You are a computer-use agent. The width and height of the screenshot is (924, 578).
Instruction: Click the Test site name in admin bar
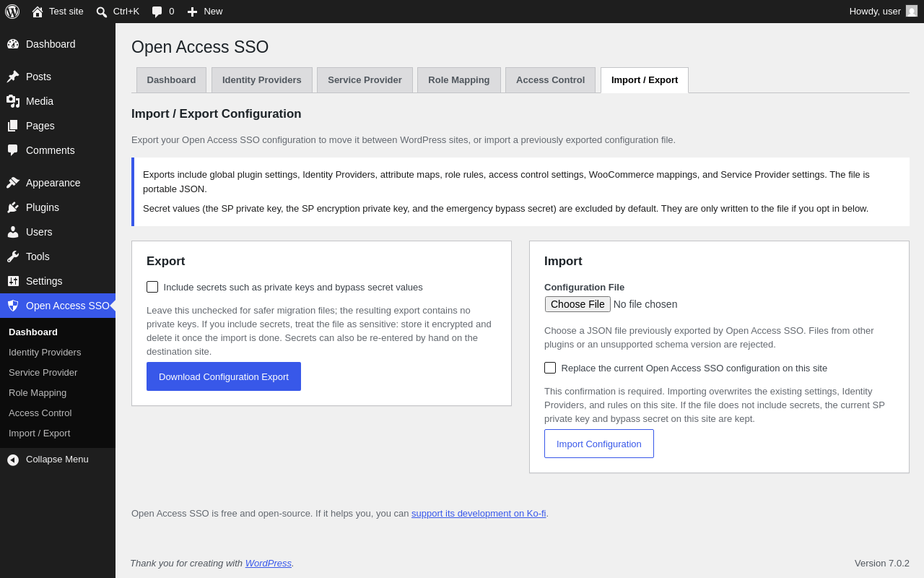tap(66, 12)
